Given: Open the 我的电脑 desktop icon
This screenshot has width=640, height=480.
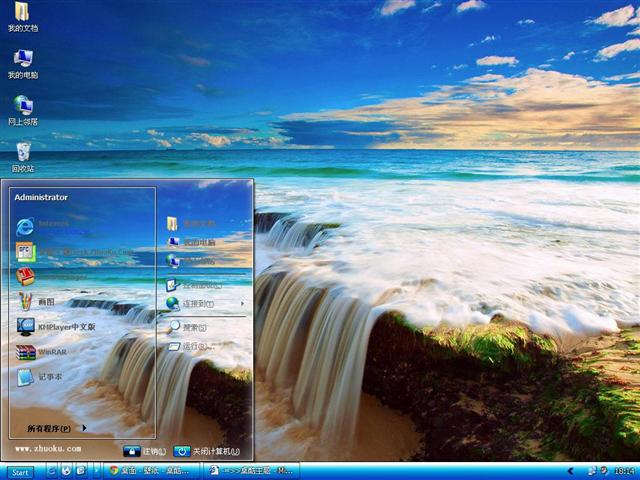Looking at the screenshot, I should pos(22,60).
